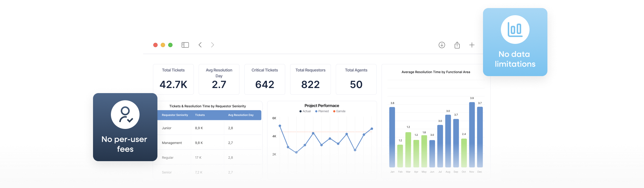
Task: Click the forward navigation arrow
Action: 213,45
